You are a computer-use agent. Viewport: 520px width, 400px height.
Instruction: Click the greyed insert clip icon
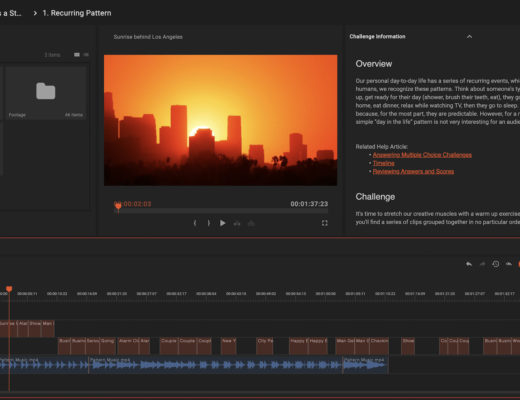[237, 223]
